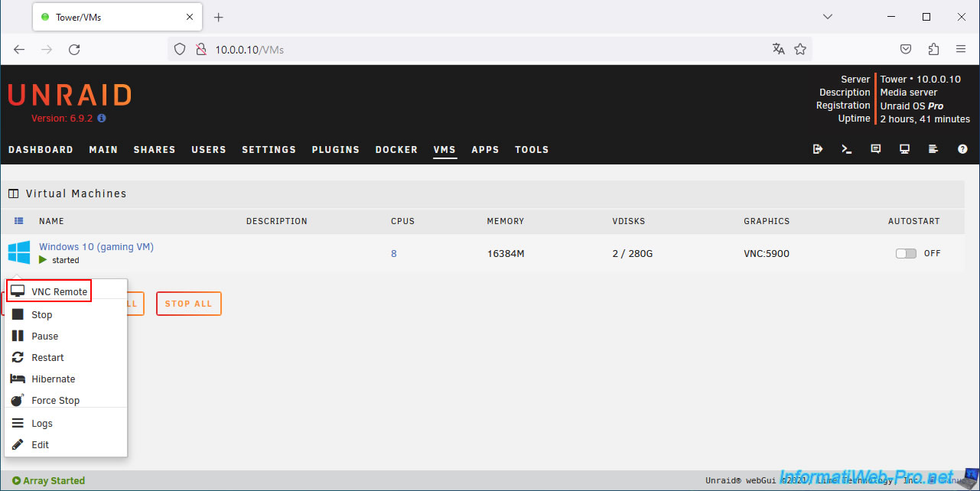
Task: Toggle the Autostart switch for Windows 10
Action: pyautogui.click(x=906, y=253)
